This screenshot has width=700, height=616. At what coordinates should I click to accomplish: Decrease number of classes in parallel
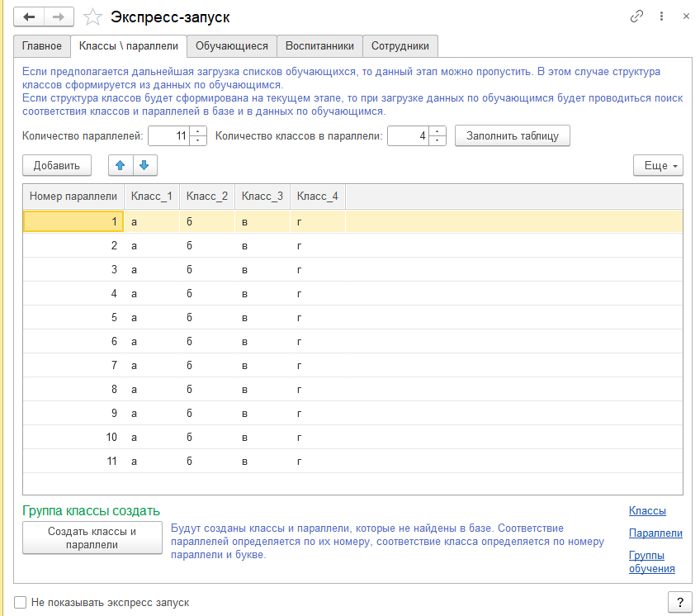click(437, 140)
